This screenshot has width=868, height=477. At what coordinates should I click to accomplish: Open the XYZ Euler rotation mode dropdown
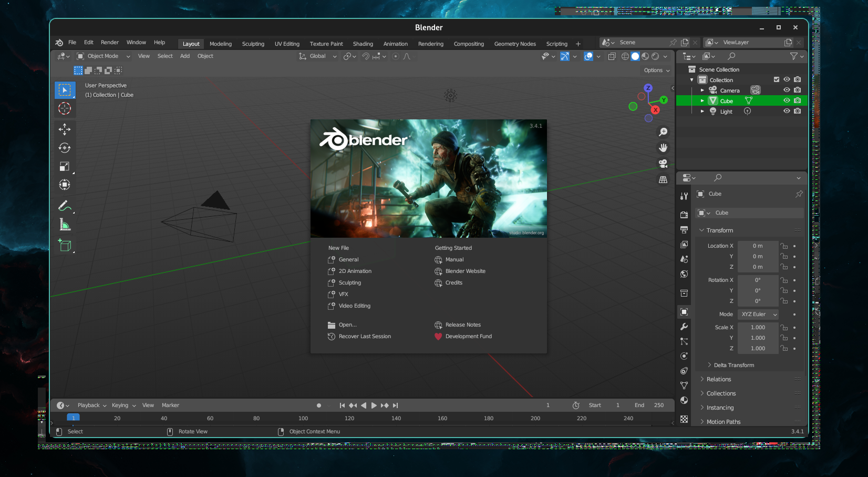(x=758, y=314)
